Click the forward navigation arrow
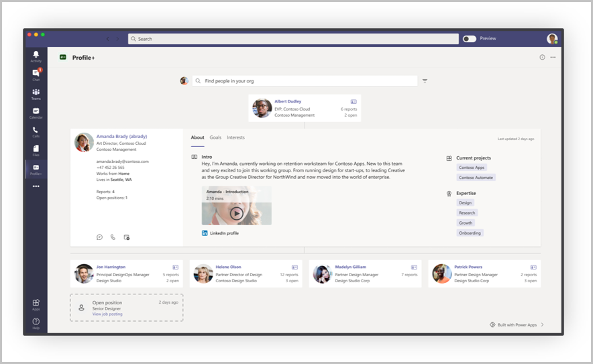 point(117,39)
